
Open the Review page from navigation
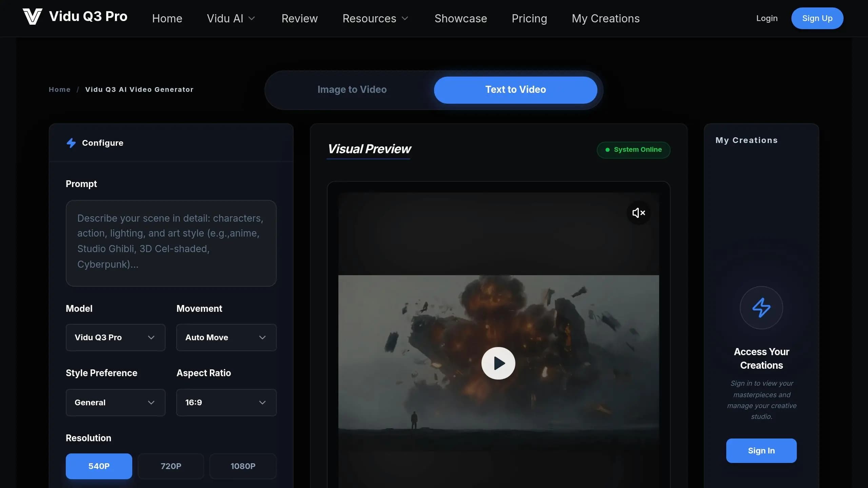(300, 18)
